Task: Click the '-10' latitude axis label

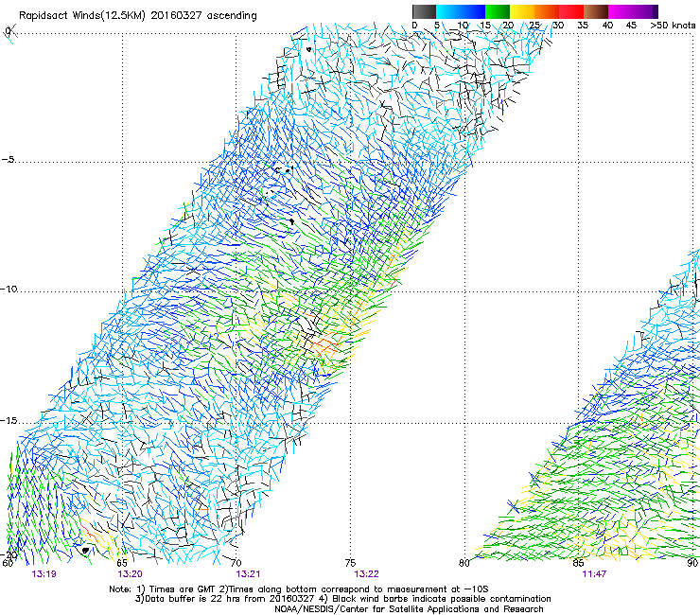Action: click(9, 289)
